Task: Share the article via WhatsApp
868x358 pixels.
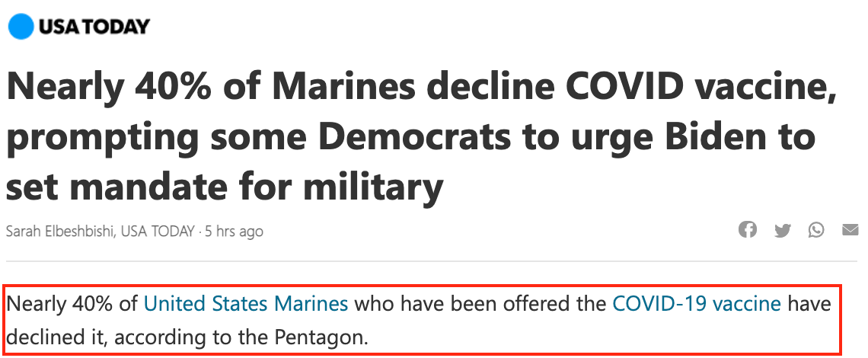Action: pyautogui.click(x=816, y=229)
